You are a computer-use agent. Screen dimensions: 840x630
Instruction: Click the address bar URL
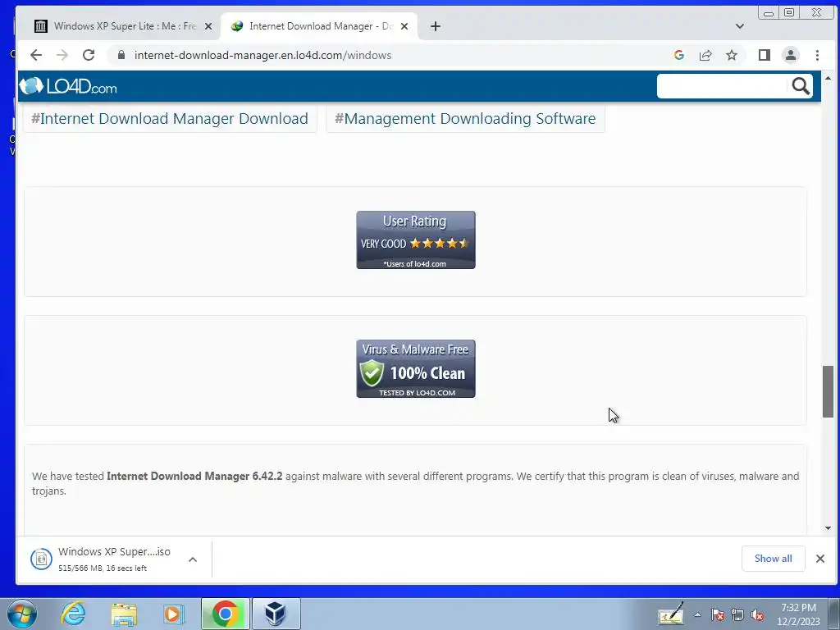[x=262, y=55]
